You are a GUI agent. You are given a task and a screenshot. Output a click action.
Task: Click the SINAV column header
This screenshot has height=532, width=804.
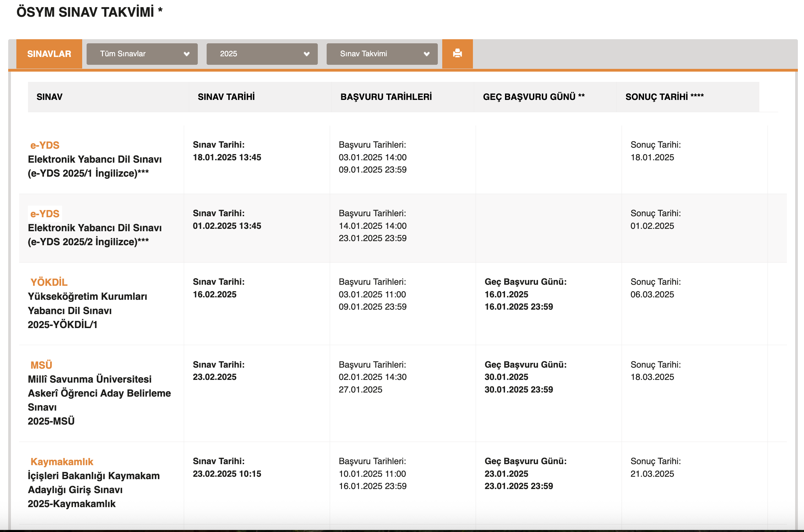click(49, 97)
